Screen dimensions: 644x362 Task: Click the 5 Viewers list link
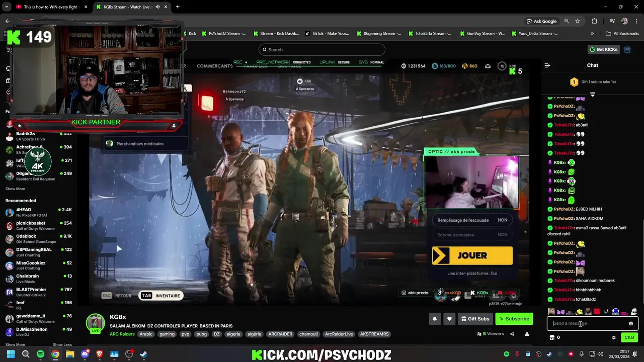click(491, 334)
